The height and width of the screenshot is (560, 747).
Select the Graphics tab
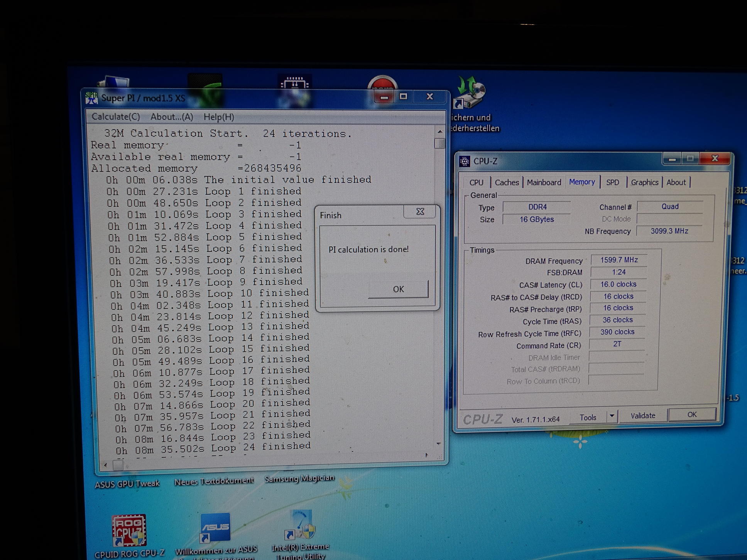[x=644, y=182]
